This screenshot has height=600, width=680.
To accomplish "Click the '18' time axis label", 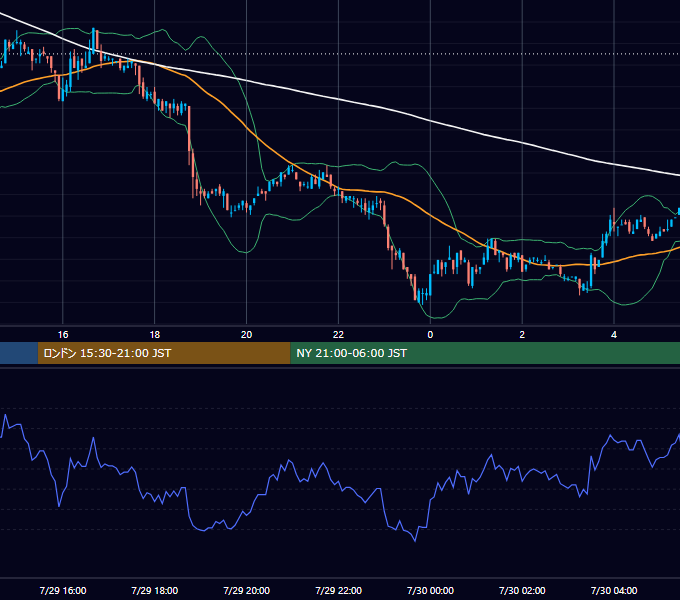I will (x=155, y=335).
